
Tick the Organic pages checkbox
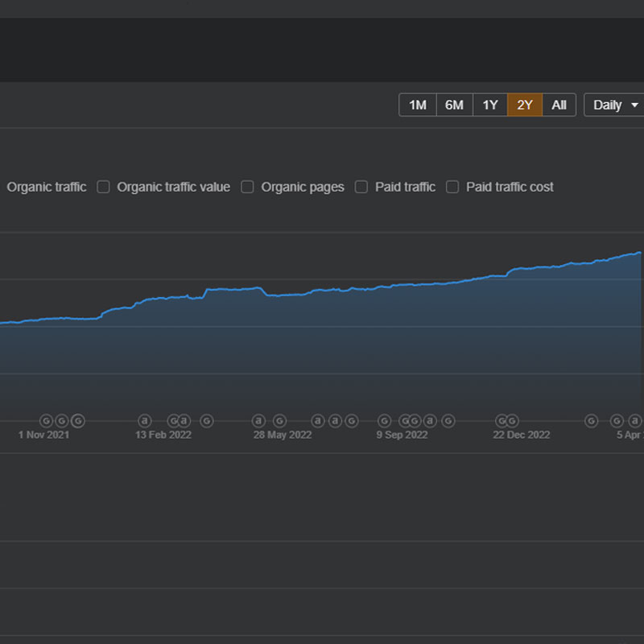(x=247, y=187)
